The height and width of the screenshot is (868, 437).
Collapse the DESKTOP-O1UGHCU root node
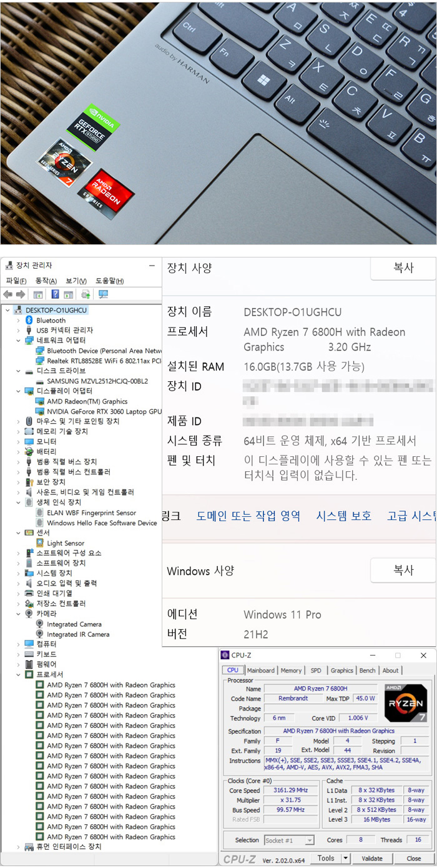(7, 310)
